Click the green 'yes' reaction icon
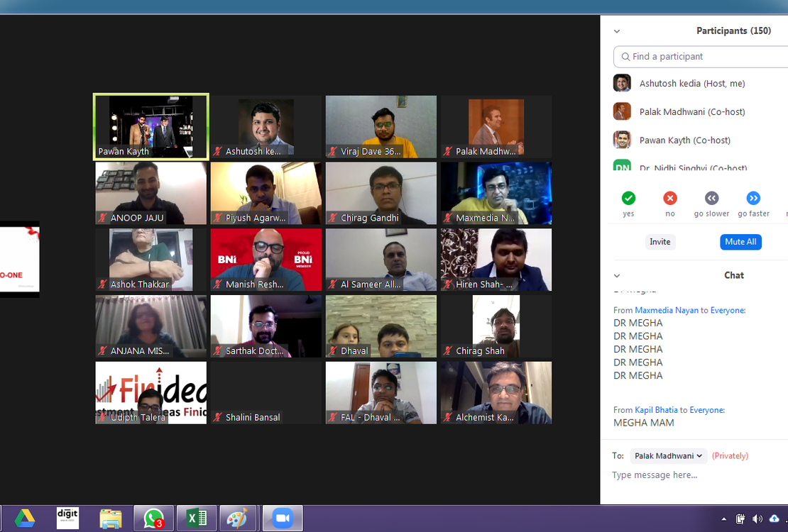 point(628,198)
